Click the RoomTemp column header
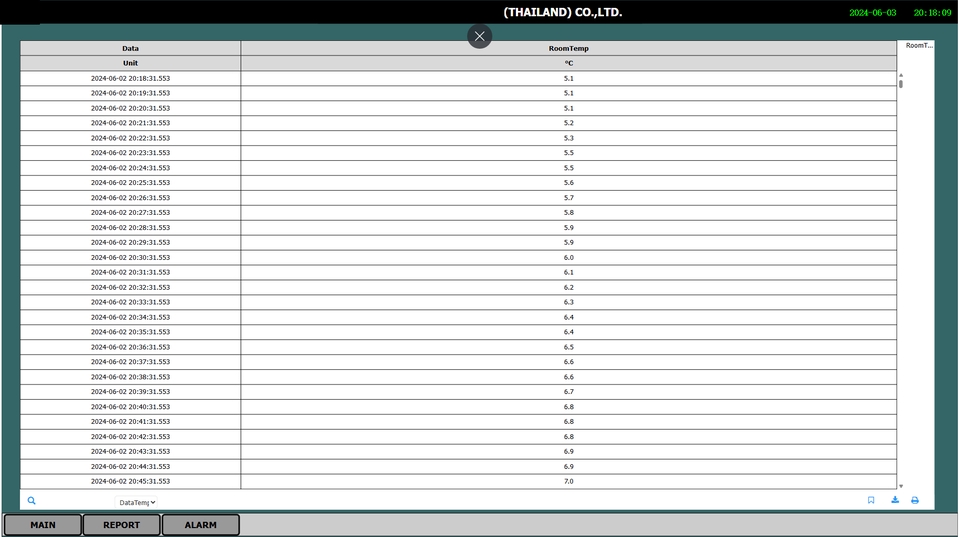 click(x=568, y=48)
